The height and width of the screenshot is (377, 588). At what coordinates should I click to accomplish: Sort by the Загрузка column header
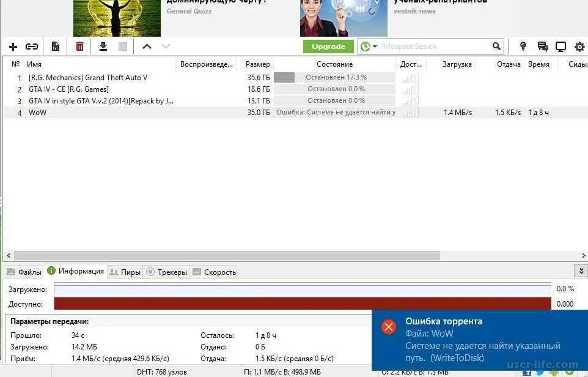pos(457,64)
